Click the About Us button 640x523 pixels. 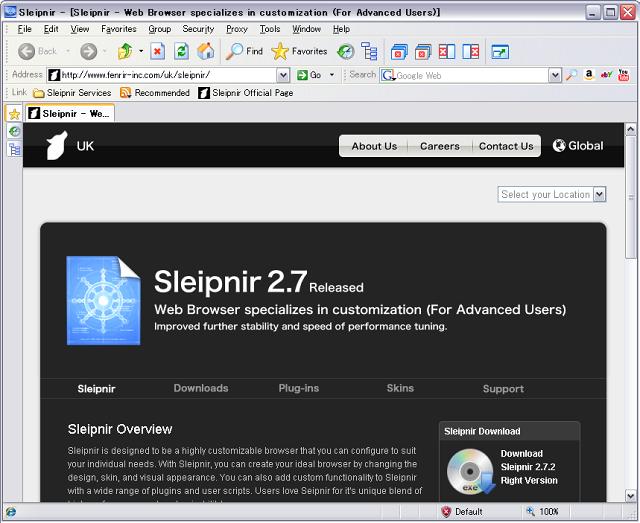[374, 146]
